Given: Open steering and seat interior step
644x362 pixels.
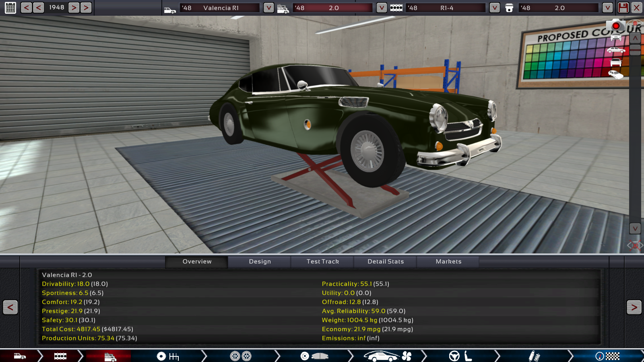Looking at the screenshot, I should click(460, 356).
